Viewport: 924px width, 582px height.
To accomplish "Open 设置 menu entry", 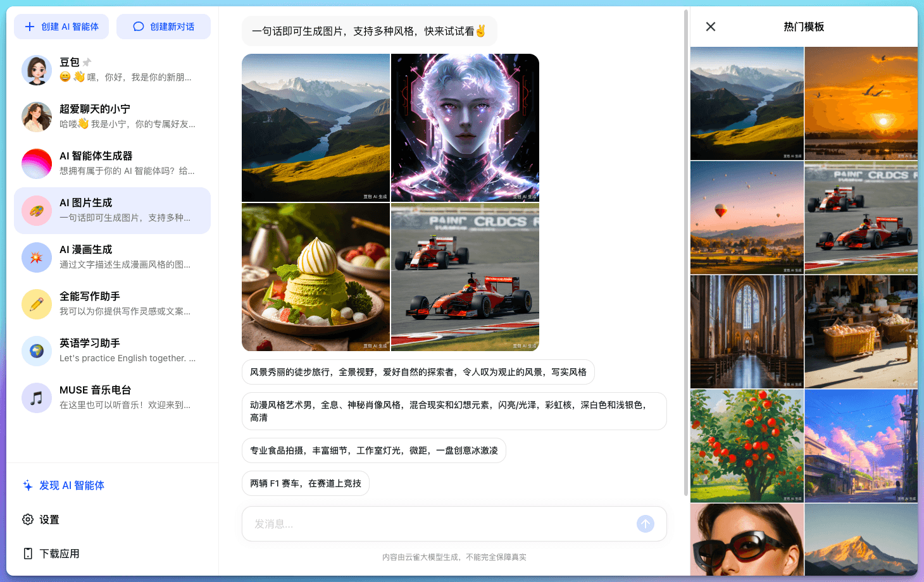I will [49, 519].
